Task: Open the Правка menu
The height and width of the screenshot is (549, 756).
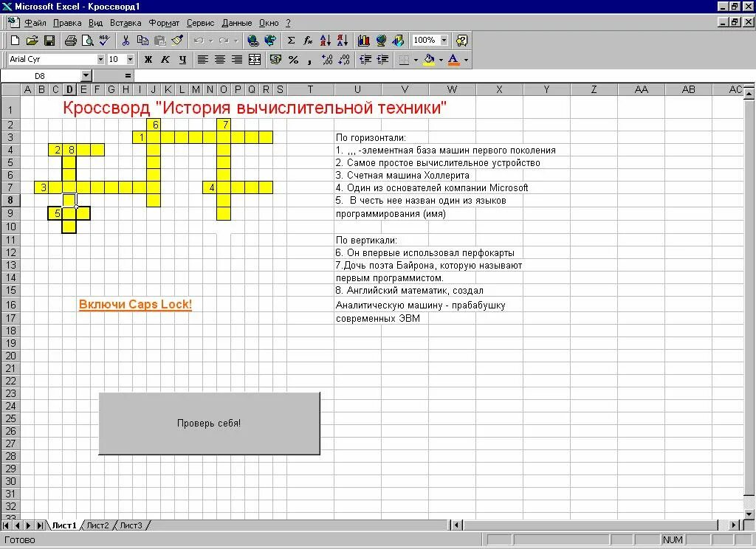Action: coord(67,23)
